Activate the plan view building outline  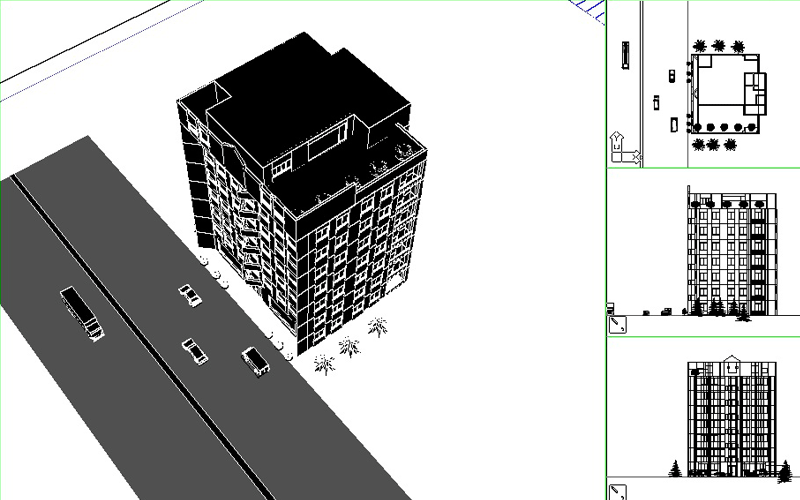coord(729,92)
